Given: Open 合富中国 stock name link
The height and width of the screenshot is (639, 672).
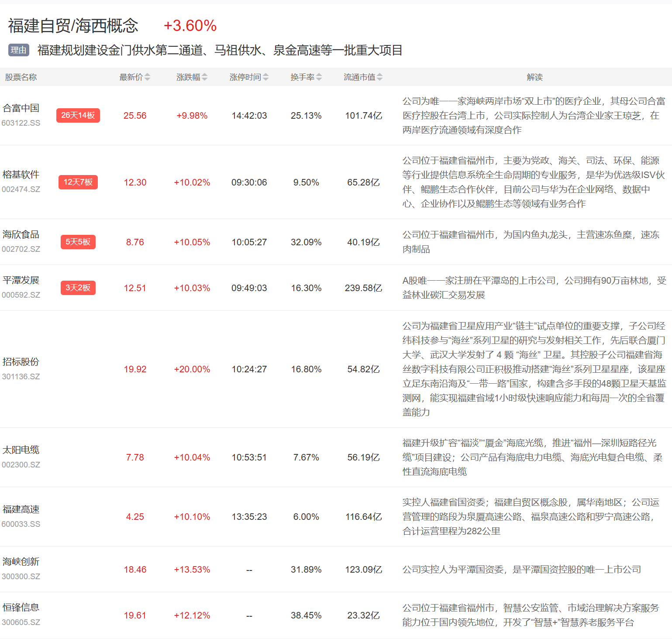Looking at the screenshot, I should (x=21, y=108).
